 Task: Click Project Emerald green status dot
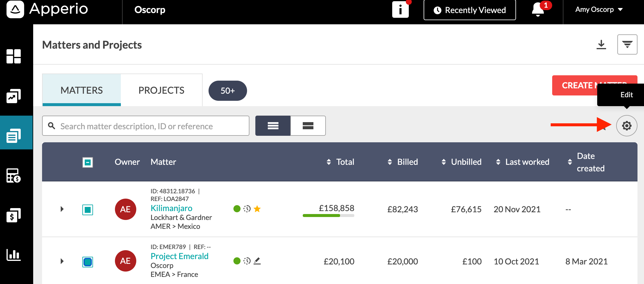pos(237,261)
